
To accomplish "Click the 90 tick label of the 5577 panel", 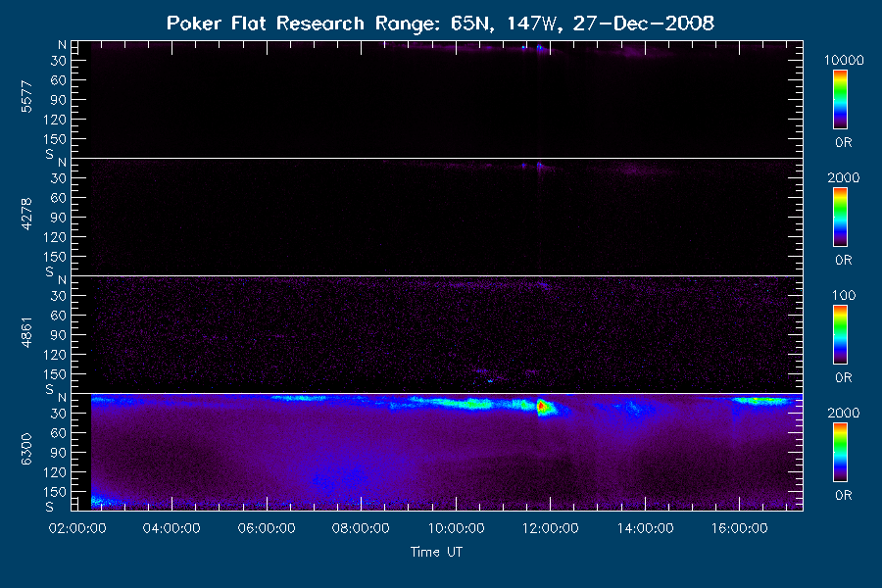I will [58, 100].
